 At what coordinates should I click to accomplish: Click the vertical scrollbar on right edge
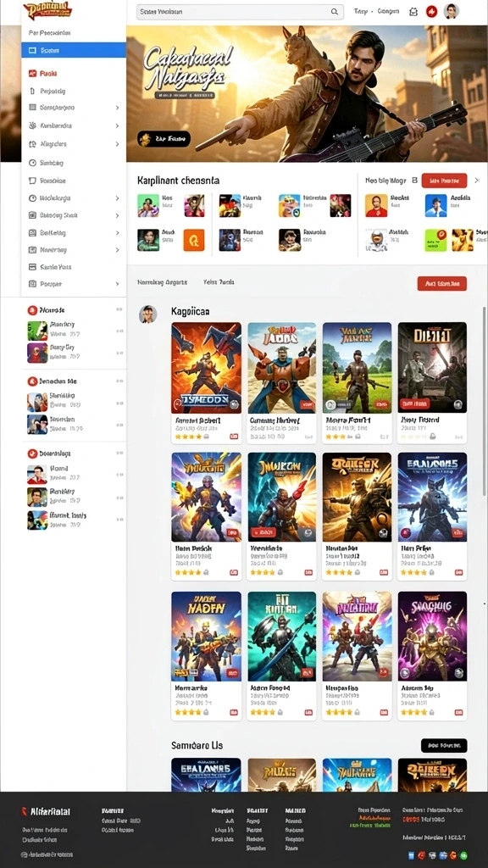(485, 401)
